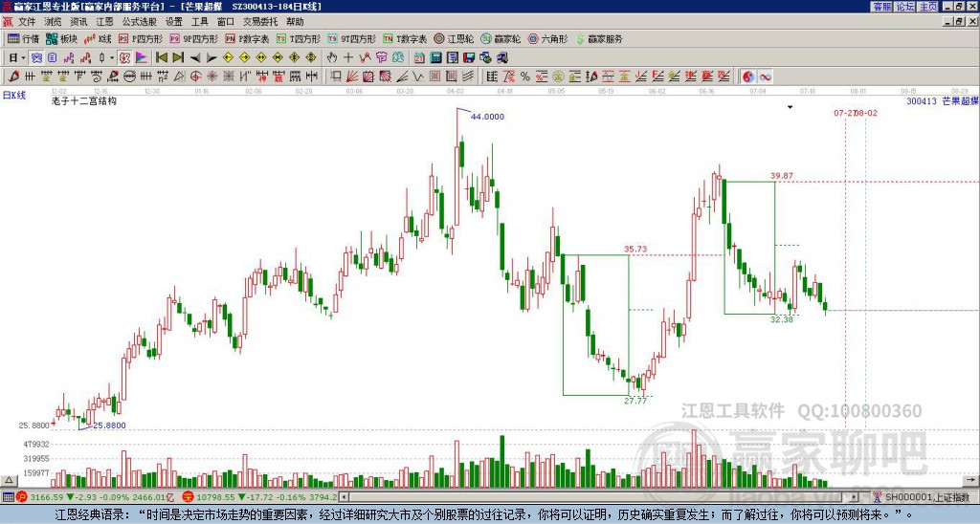This screenshot has height=524, width=980.
Task: Open the calculator icon
Action: (436, 58)
